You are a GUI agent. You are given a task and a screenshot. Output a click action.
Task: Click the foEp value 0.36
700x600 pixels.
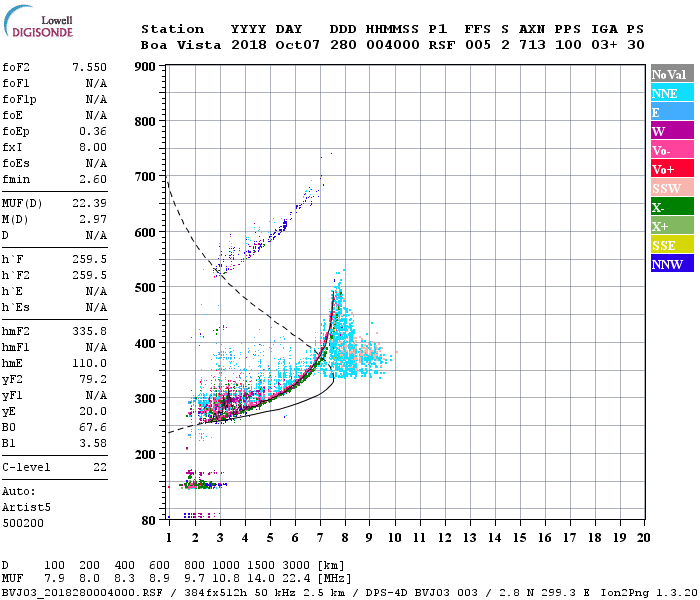click(x=93, y=131)
